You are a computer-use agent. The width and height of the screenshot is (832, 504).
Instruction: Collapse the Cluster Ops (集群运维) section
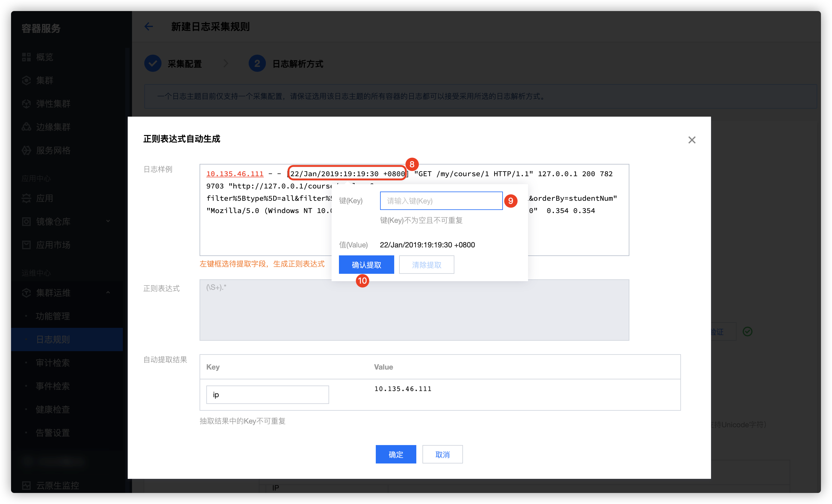point(108,293)
